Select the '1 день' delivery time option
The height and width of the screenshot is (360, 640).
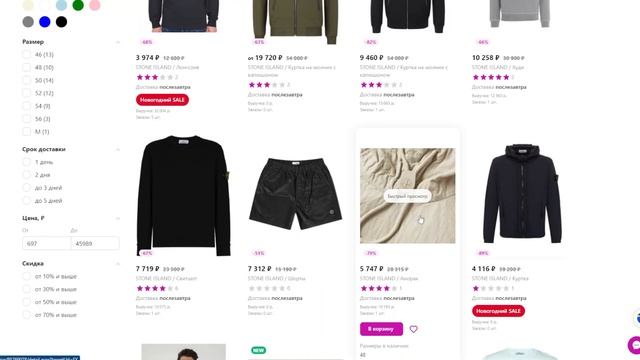point(27,162)
